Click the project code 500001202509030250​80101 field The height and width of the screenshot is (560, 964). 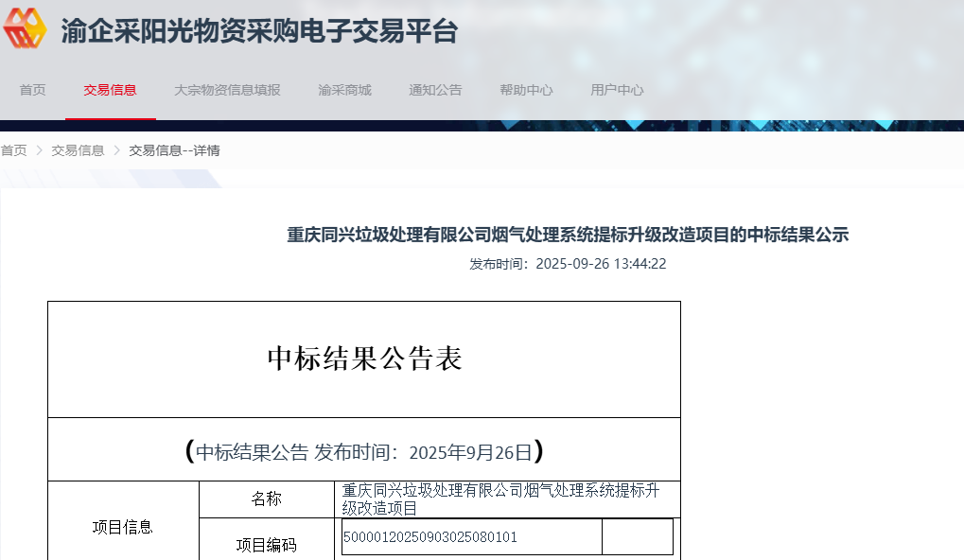(471, 537)
